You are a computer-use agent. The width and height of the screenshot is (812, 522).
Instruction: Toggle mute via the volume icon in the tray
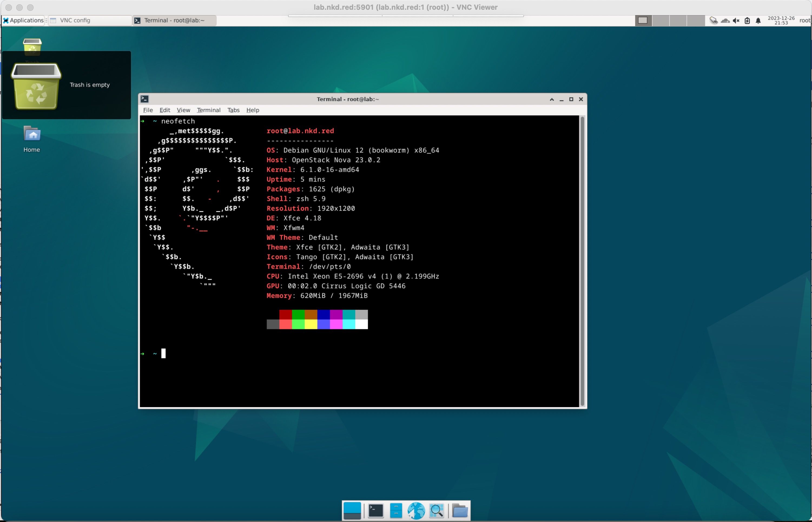coord(736,20)
